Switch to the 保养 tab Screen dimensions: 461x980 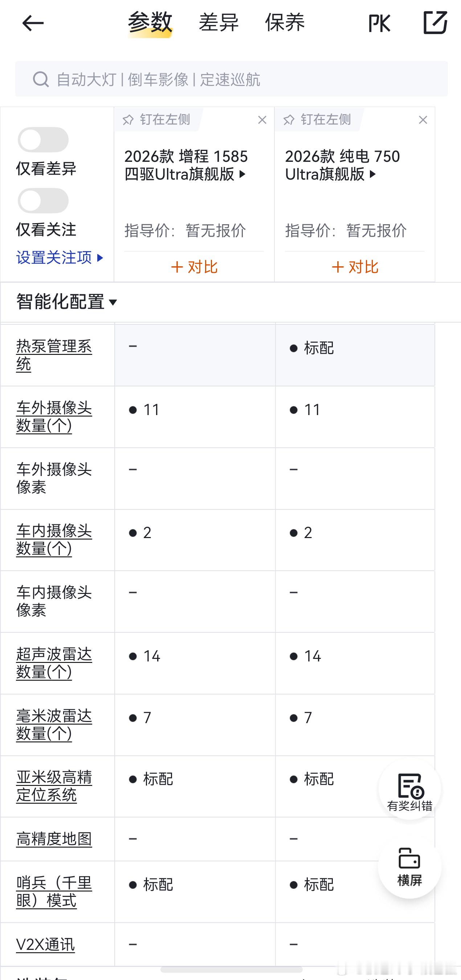285,22
